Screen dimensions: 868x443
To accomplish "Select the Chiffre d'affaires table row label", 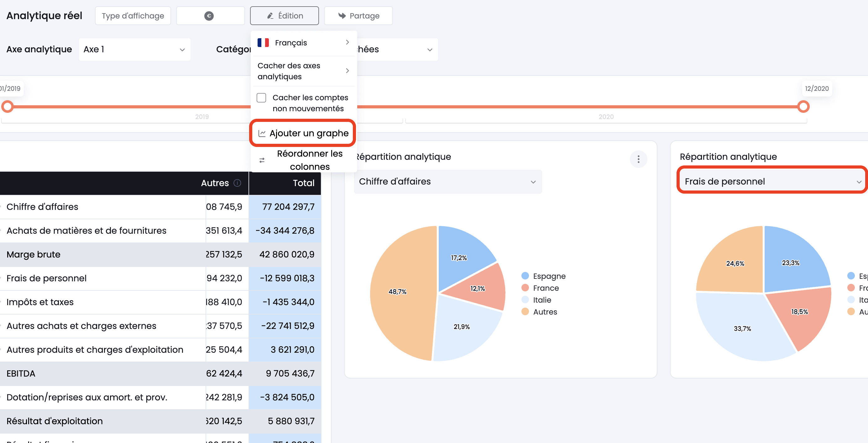I will click(42, 207).
